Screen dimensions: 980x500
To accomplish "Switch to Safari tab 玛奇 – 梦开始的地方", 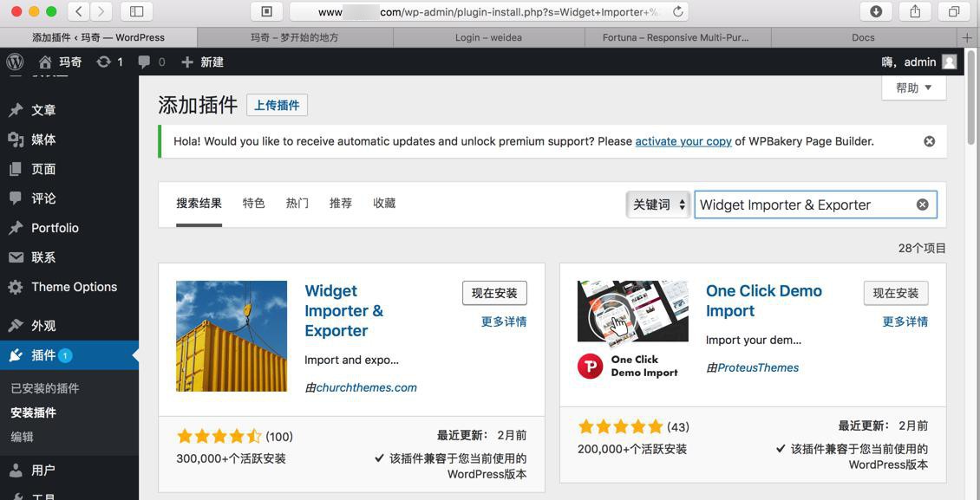I will coord(295,37).
